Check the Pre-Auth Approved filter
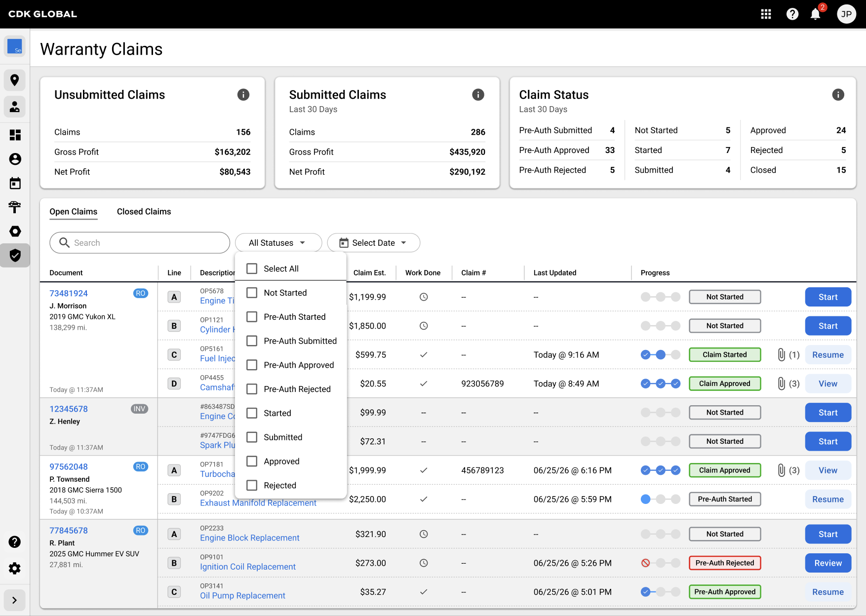 pos(252,365)
